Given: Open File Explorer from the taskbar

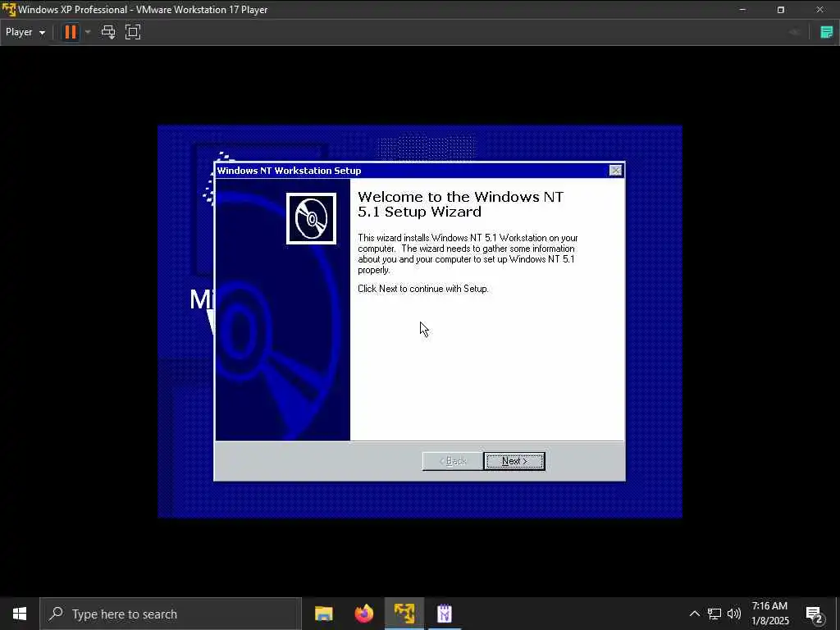Looking at the screenshot, I should coord(323,614).
